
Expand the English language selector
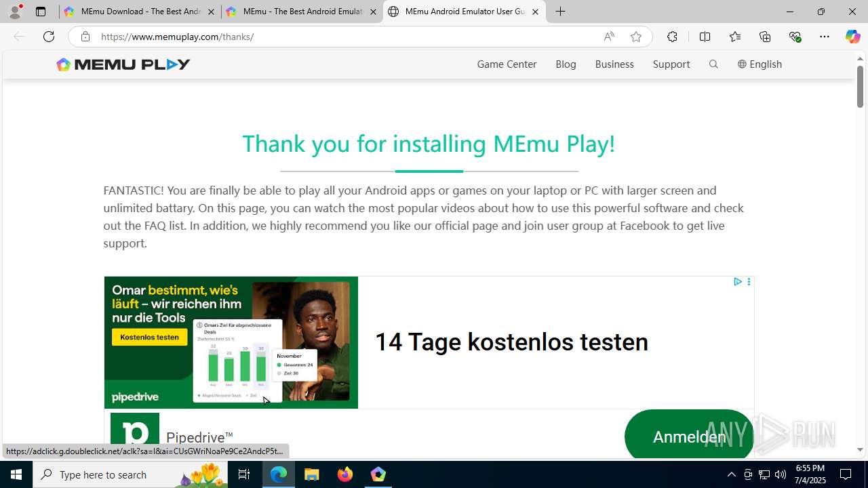[759, 64]
